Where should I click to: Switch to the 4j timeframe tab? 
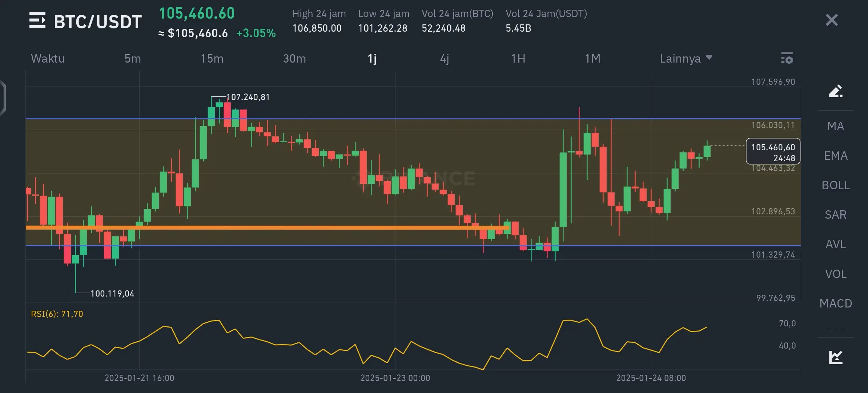pyautogui.click(x=444, y=59)
